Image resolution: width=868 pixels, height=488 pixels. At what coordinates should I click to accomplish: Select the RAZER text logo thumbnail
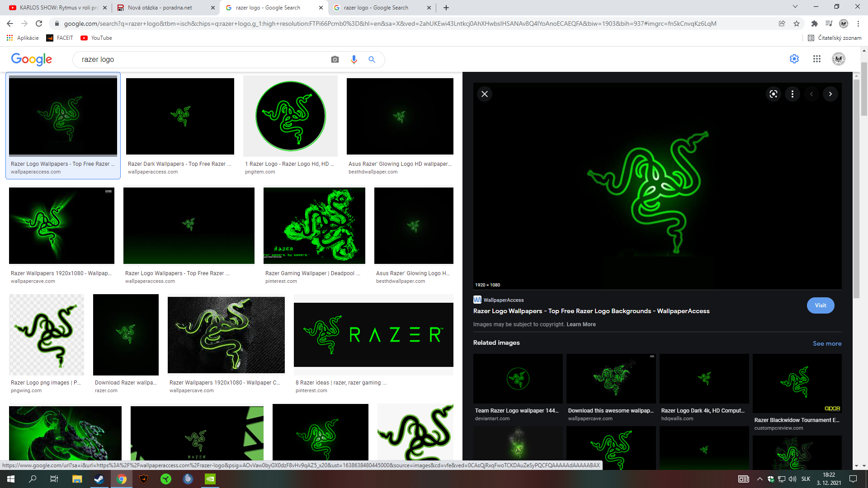(373, 335)
